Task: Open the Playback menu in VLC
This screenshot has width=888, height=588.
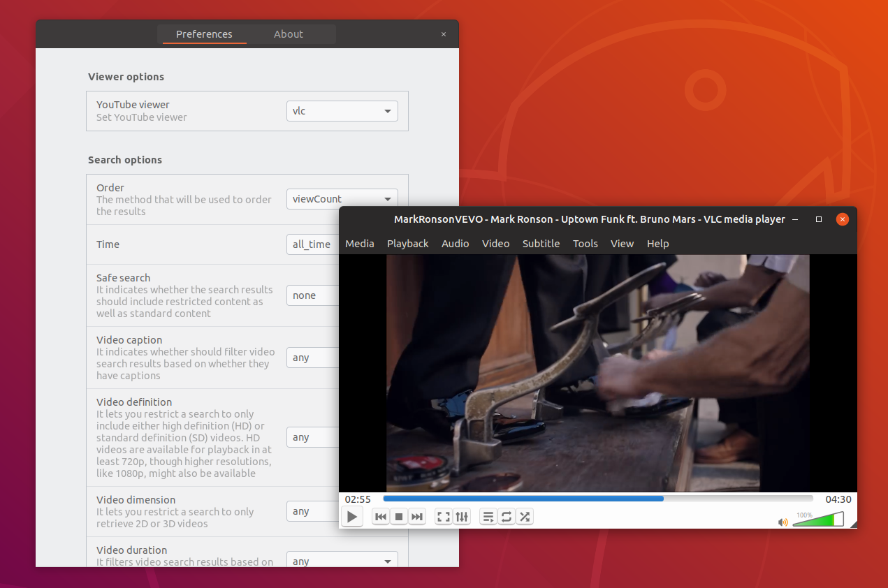Action: [407, 244]
